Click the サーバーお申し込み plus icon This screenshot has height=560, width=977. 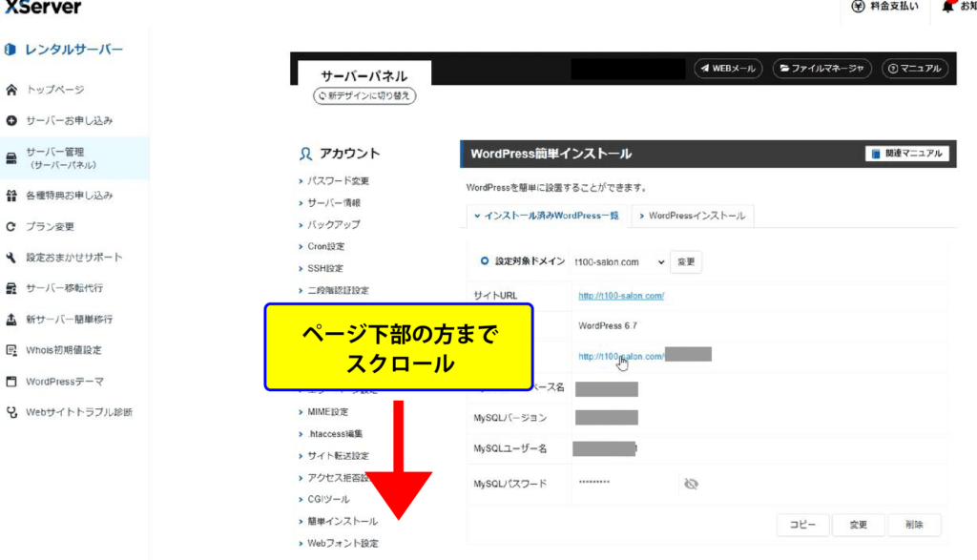pyautogui.click(x=11, y=120)
